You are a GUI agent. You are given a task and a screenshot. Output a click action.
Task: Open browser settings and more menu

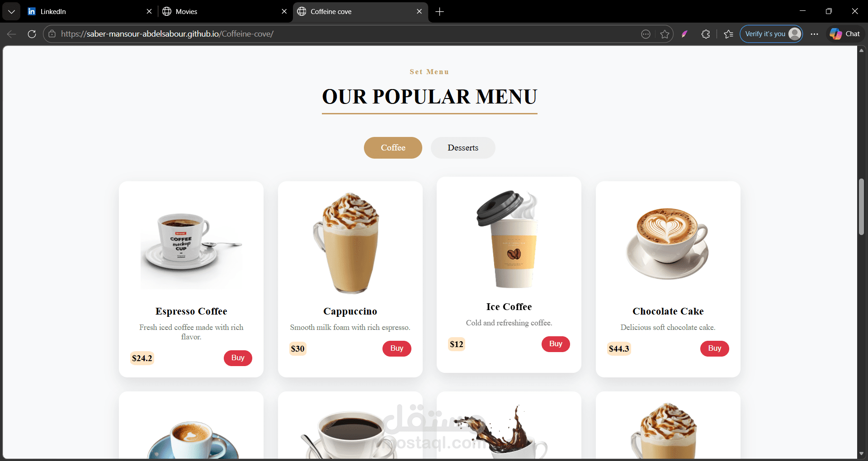pos(814,34)
